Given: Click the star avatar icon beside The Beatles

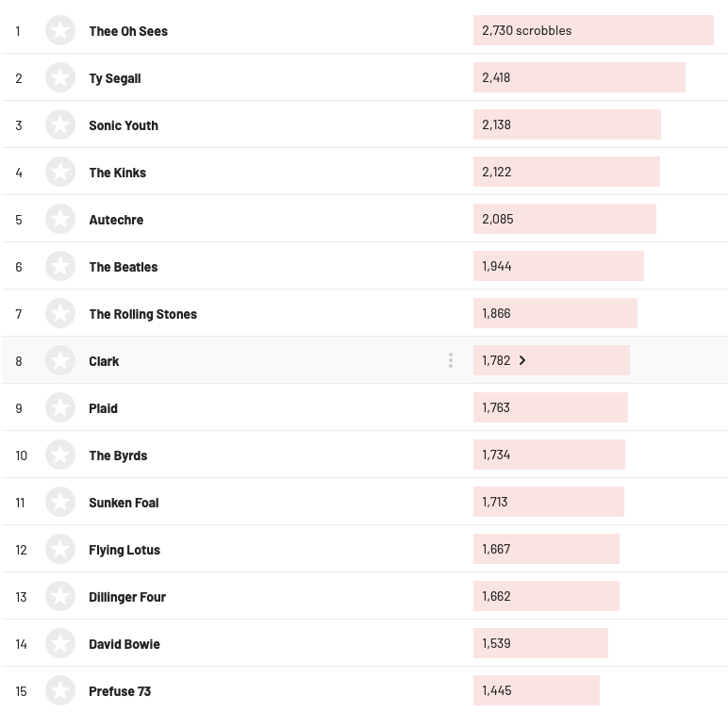Looking at the screenshot, I should 60,266.
